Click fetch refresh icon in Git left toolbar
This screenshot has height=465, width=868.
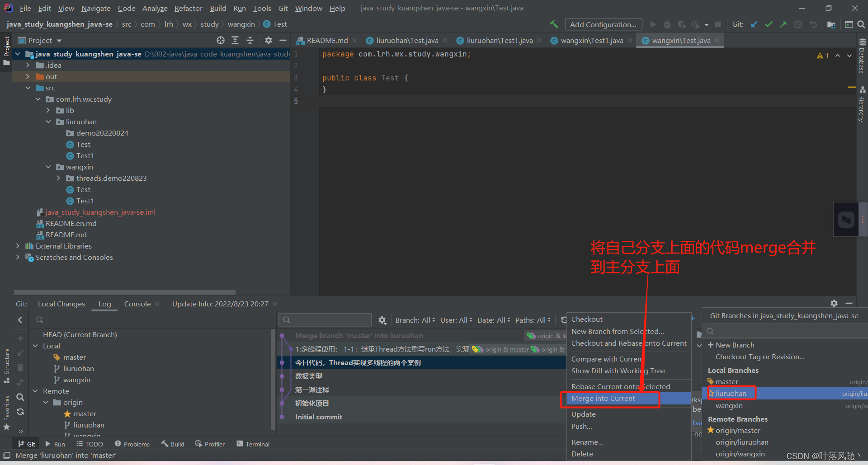(x=20, y=412)
